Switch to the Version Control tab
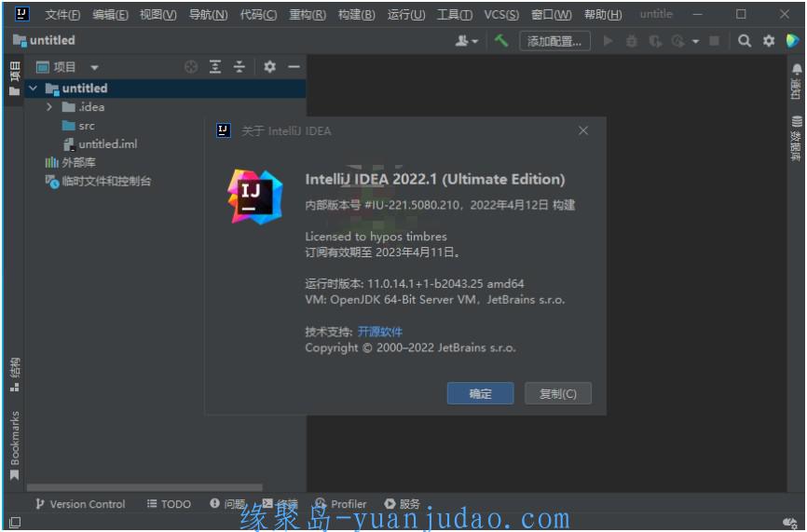Image resolution: width=807 pixels, height=532 pixels. pyautogui.click(x=80, y=504)
